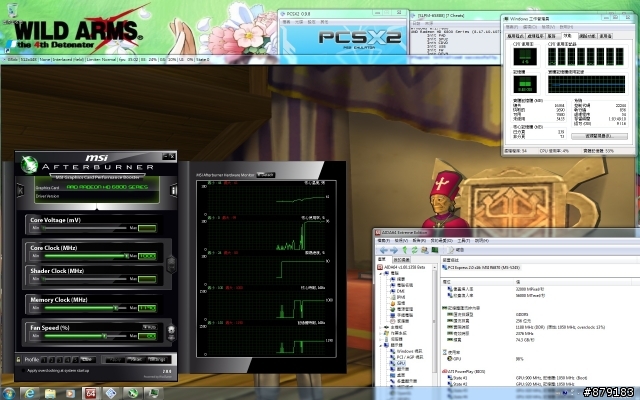Toggle the profile lock icon in Afterburner
Screen dimensions: 640x400
[19, 360]
